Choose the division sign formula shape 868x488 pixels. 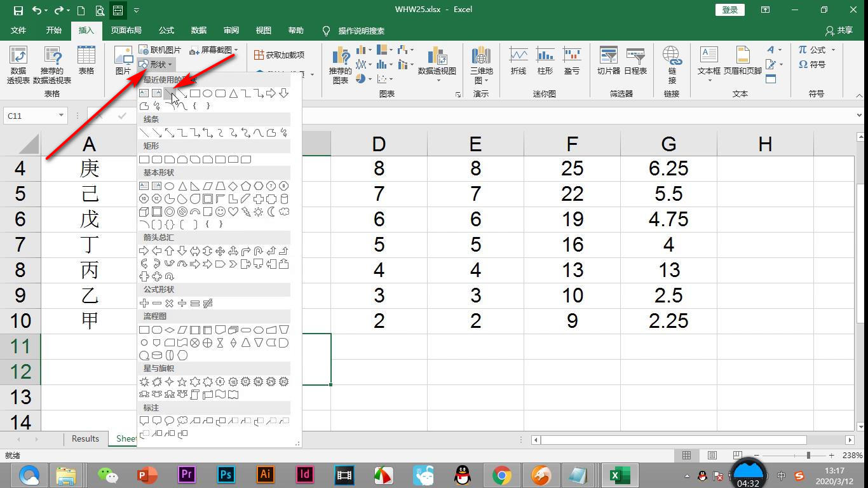click(182, 304)
